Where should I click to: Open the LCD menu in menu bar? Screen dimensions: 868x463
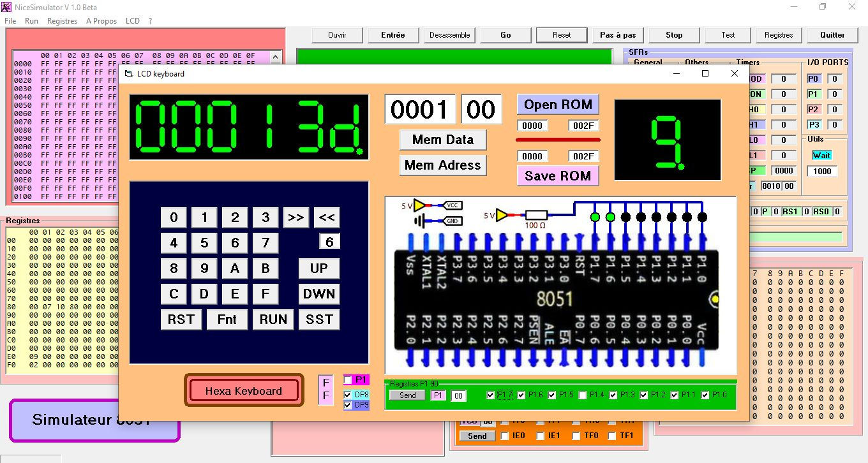click(x=133, y=21)
